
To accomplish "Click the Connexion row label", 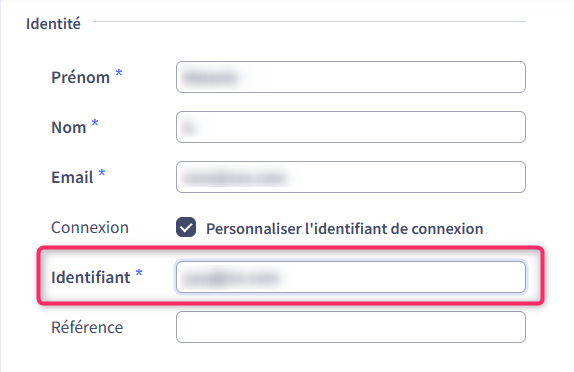I will (90, 227).
